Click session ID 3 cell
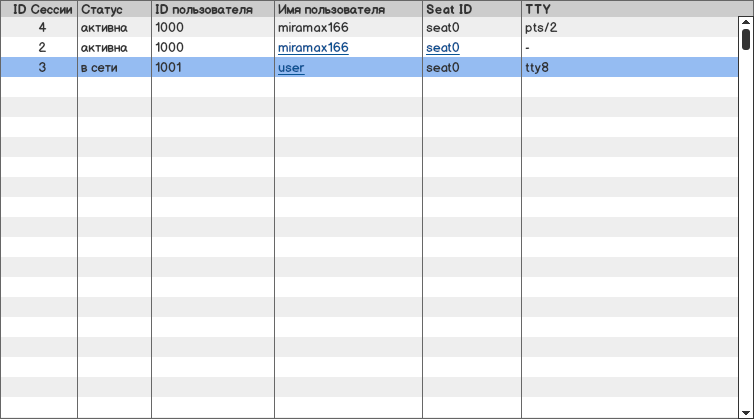This screenshot has height=419, width=754. pos(42,68)
